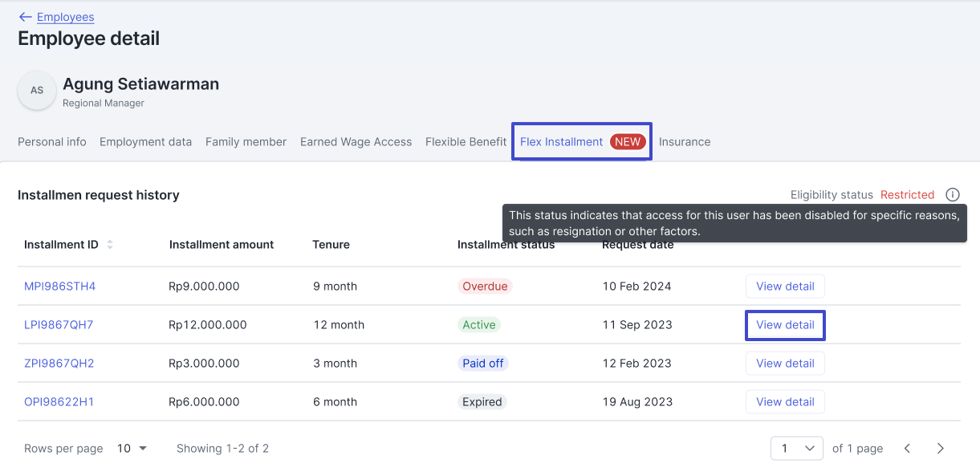View detail for the Expired installment

click(x=785, y=402)
